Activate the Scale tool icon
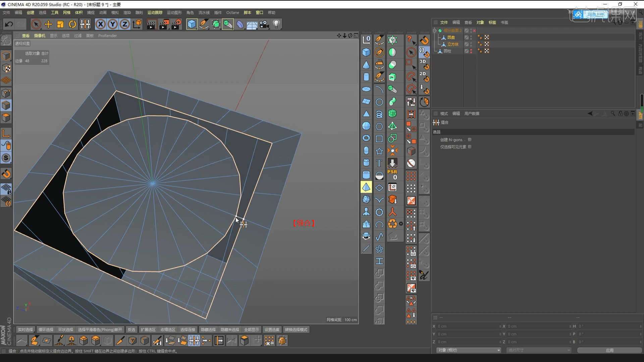Image resolution: width=644 pixels, height=362 pixels. click(x=60, y=24)
